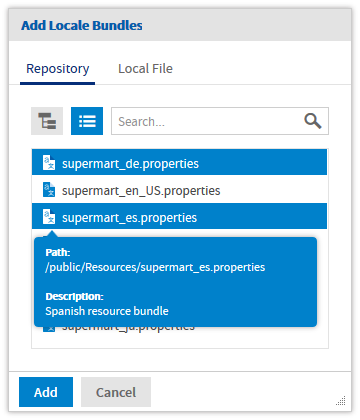Click the Add button
The image size is (360, 420).
[x=46, y=392]
